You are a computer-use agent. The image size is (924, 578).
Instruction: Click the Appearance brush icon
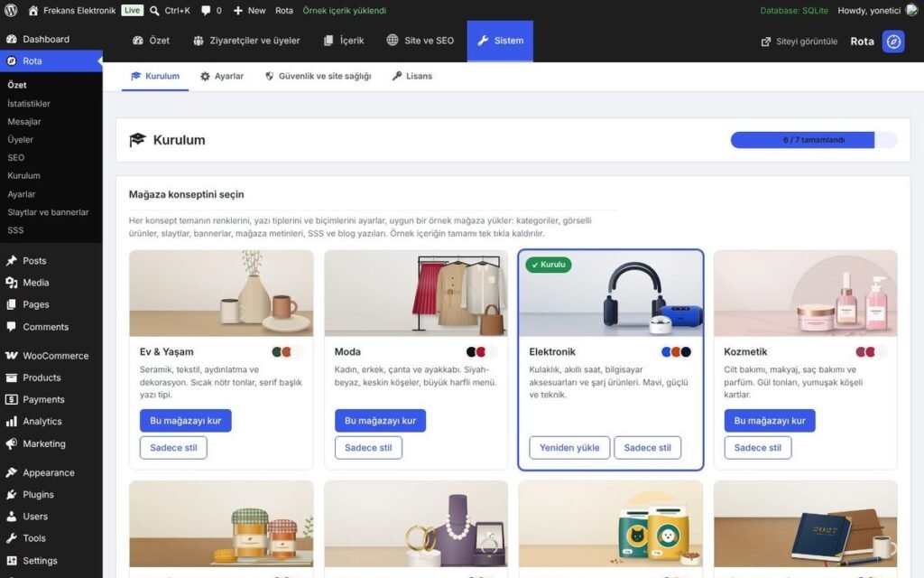(x=11, y=472)
